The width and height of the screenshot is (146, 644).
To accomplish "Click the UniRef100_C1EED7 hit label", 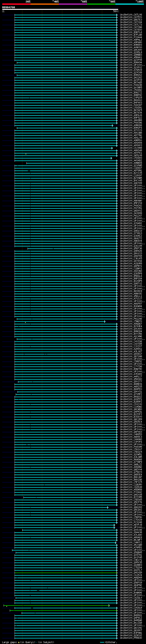I will [131, 168].
